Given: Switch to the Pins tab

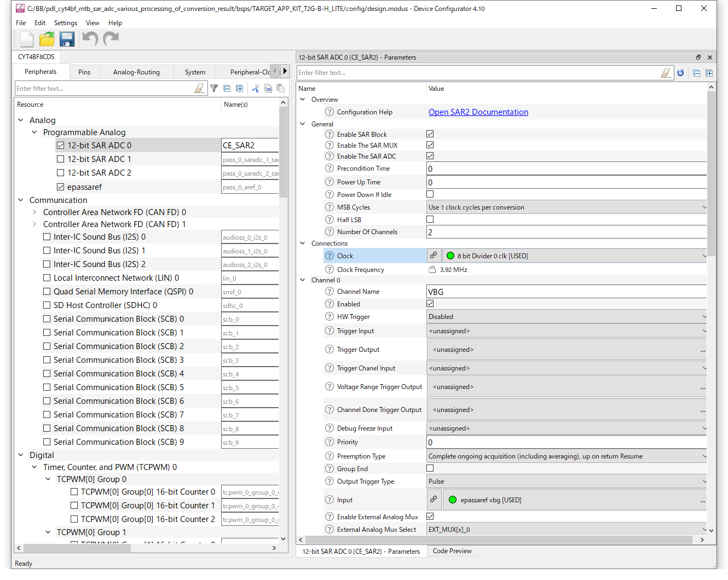Looking at the screenshot, I should (x=84, y=72).
